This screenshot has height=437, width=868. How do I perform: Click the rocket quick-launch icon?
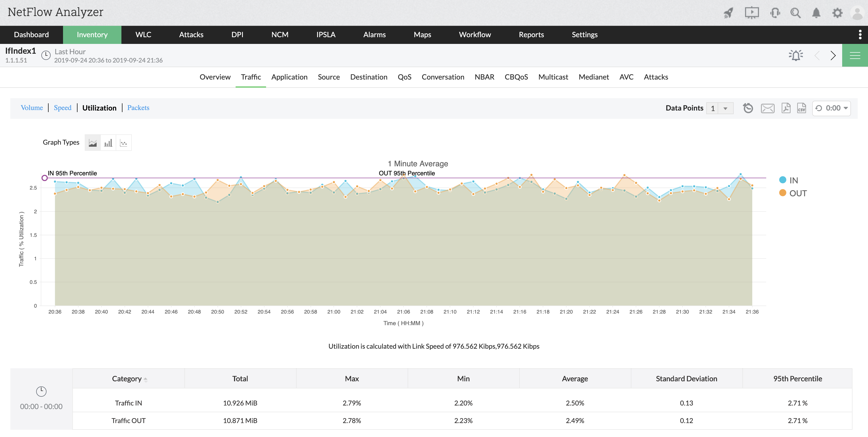tap(728, 13)
